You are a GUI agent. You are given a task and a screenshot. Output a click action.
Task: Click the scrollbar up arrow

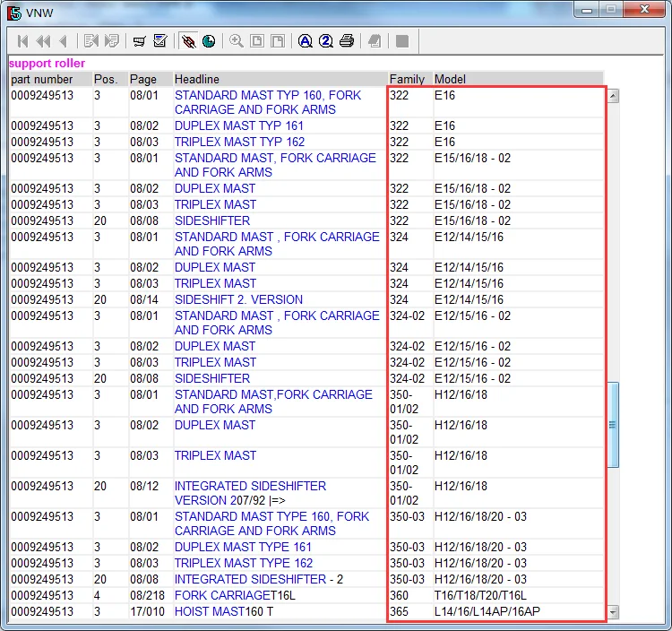tap(614, 96)
